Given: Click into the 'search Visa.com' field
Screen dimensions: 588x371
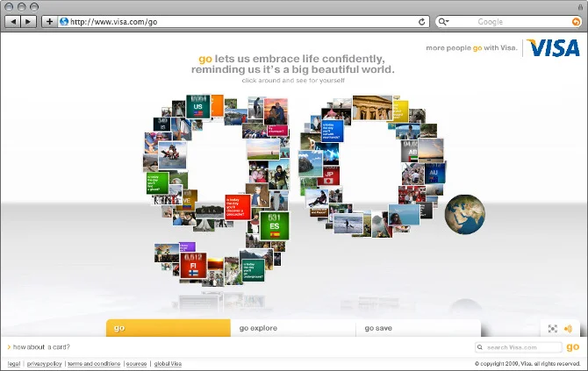Looking at the screenshot, I should pos(519,347).
